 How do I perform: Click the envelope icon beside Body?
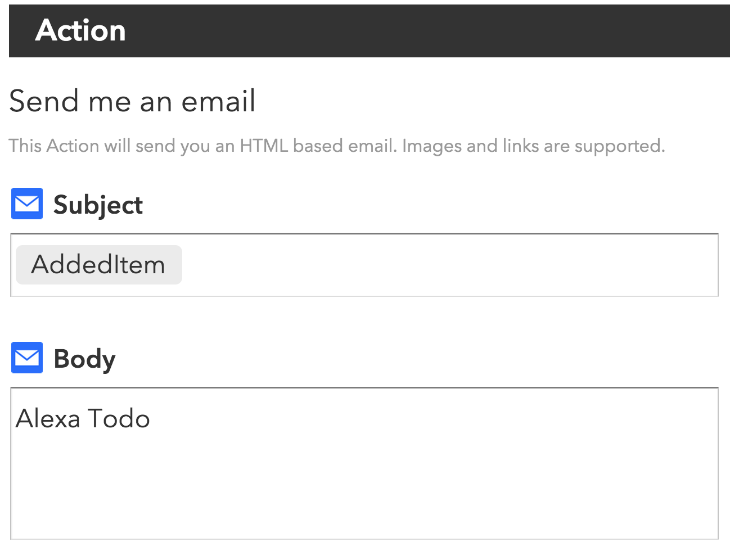pyautogui.click(x=27, y=358)
